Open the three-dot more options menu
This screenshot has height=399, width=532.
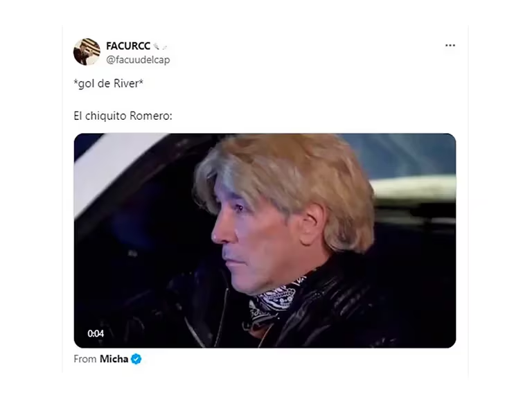pyautogui.click(x=450, y=46)
